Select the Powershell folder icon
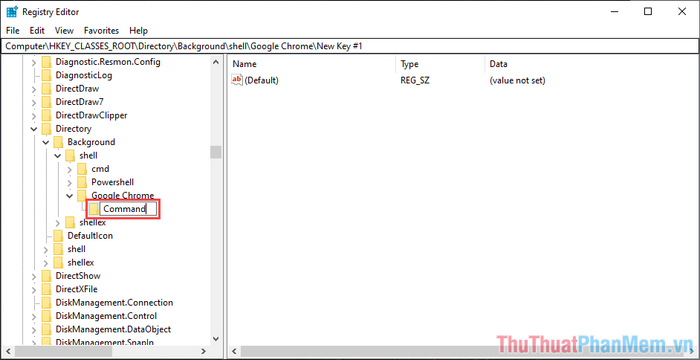The height and width of the screenshot is (360, 700). 82,183
